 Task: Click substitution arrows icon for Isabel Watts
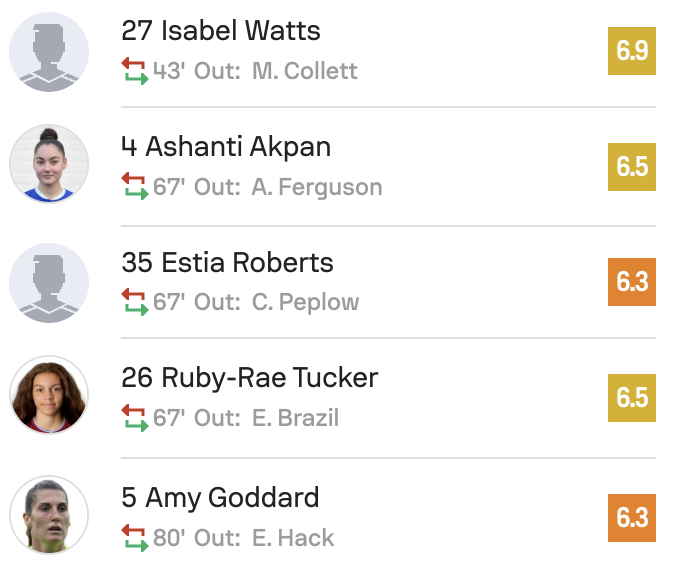(x=134, y=71)
